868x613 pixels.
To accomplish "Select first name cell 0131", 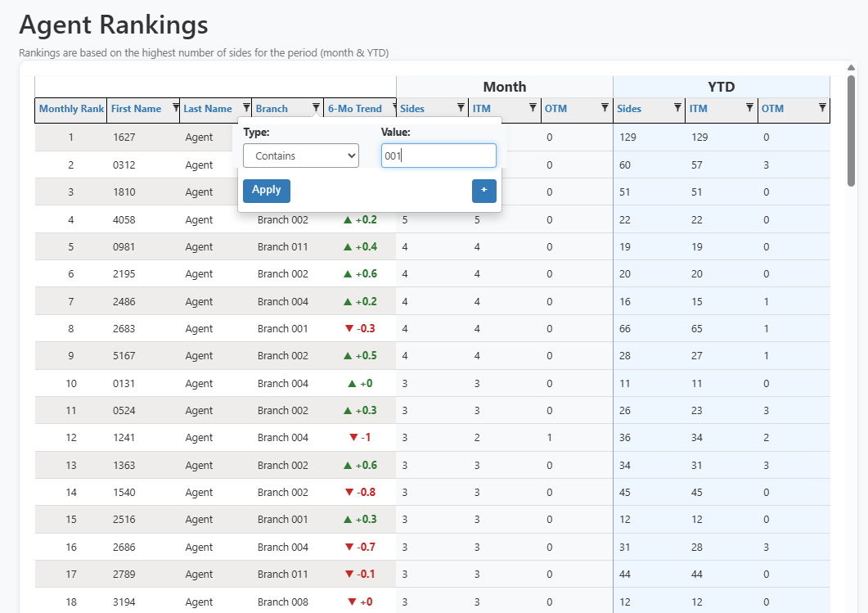I will pos(124,384).
